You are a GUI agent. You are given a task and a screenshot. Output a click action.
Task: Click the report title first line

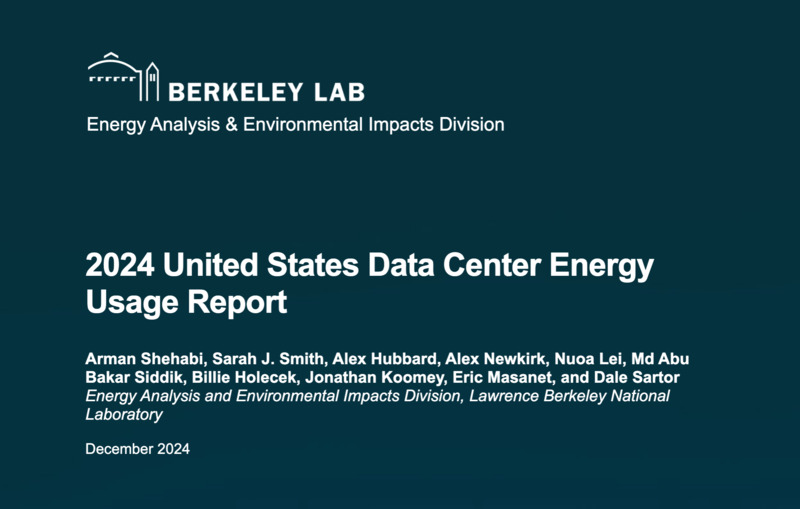(x=369, y=267)
